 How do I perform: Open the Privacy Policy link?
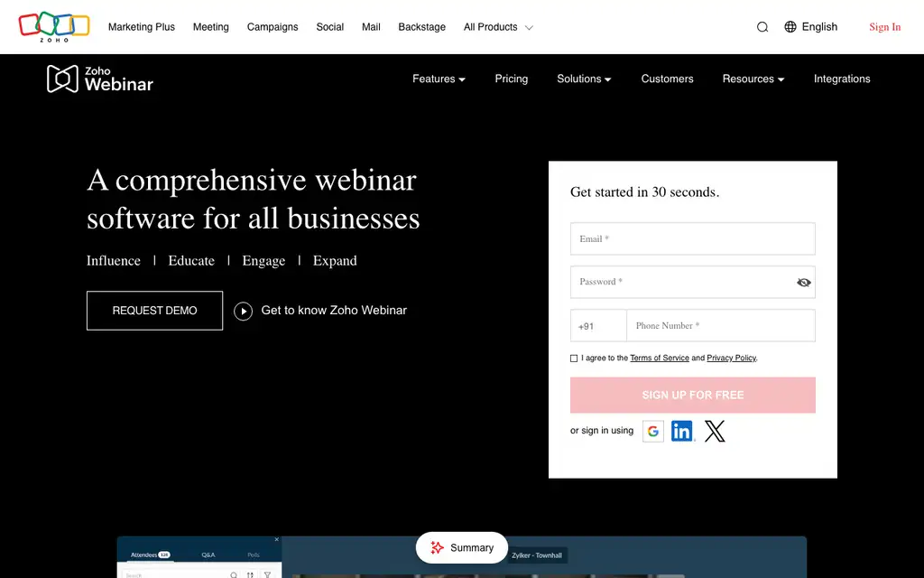click(731, 358)
